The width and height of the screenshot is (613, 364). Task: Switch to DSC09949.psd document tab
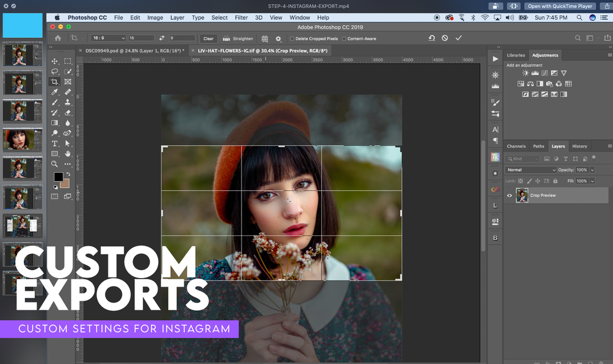coord(134,51)
